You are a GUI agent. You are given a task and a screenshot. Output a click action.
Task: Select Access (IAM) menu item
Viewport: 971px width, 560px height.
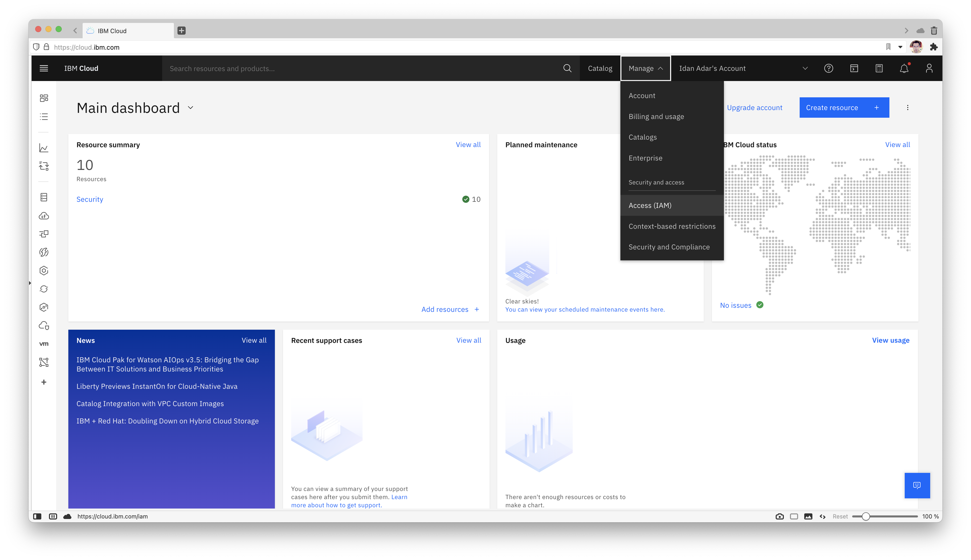[650, 205]
